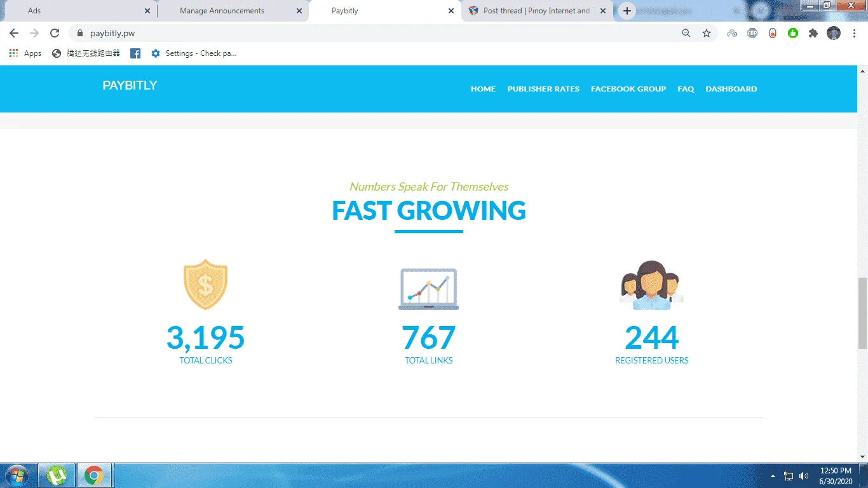Switch to the Post thread tab
This screenshot has height=488, width=868.
pyautogui.click(x=536, y=11)
